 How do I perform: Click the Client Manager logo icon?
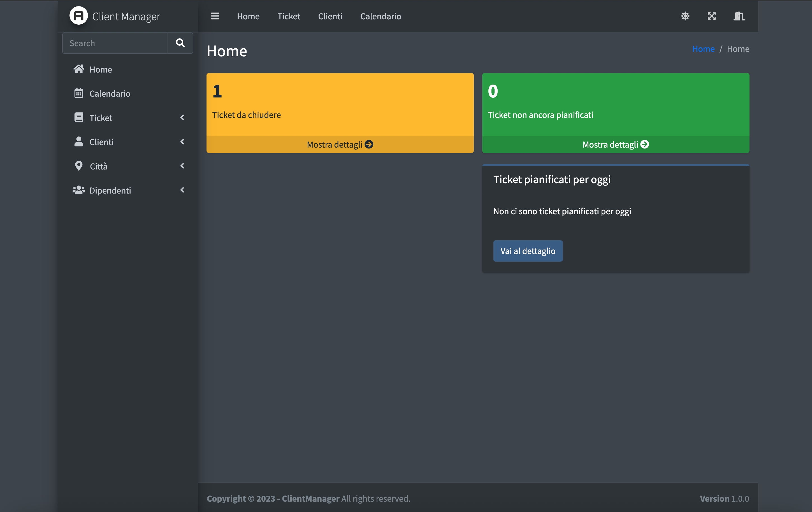tap(78, 16)
